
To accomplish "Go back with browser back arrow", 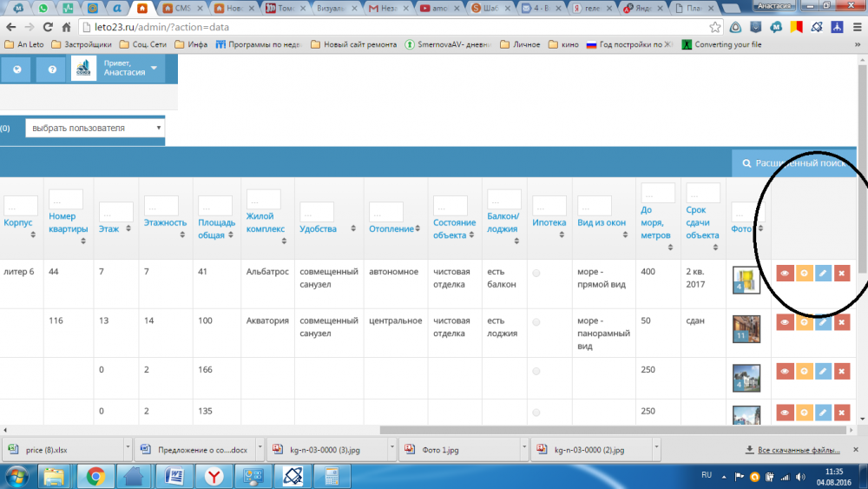I will coord(10,27).
